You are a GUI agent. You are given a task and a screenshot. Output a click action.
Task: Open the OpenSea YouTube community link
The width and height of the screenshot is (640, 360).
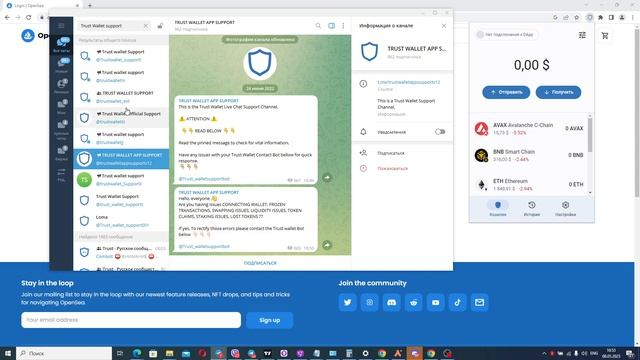tap(436, 302)
